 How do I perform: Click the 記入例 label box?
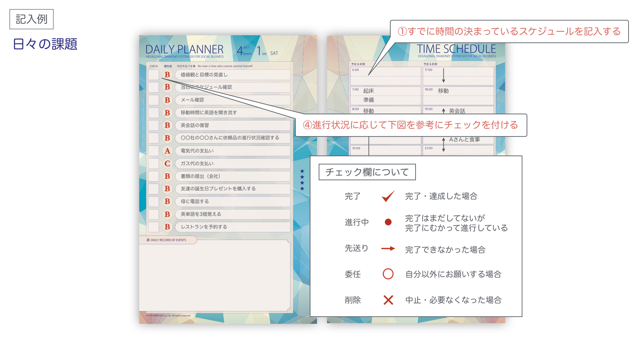32,19
